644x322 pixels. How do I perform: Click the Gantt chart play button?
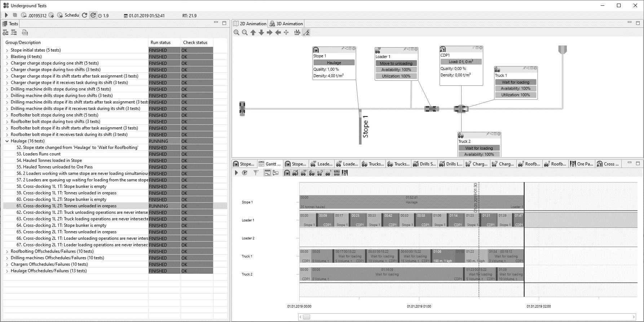pos(237,173)
